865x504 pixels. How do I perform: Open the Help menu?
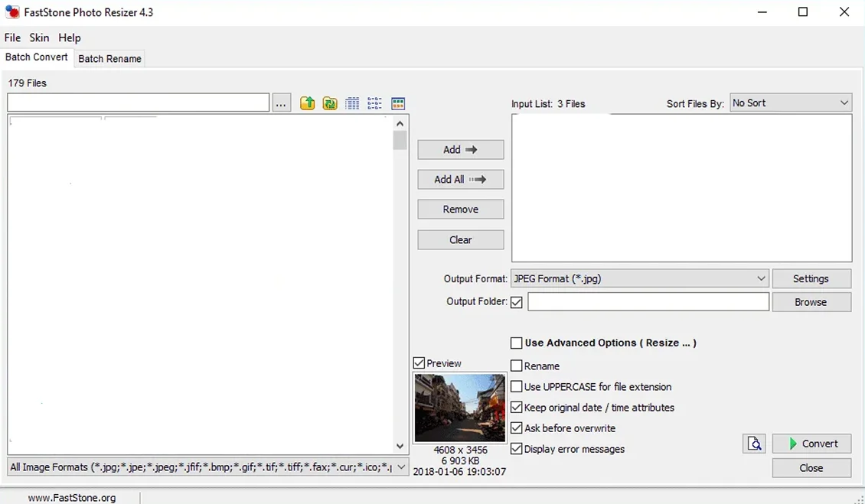[x=70, y=37]
